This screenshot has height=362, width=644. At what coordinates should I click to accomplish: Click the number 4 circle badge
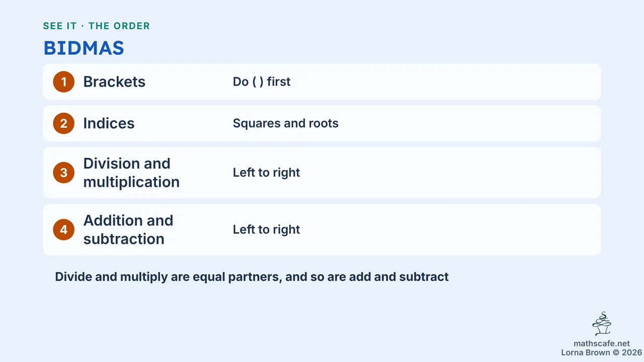[63, 230]
